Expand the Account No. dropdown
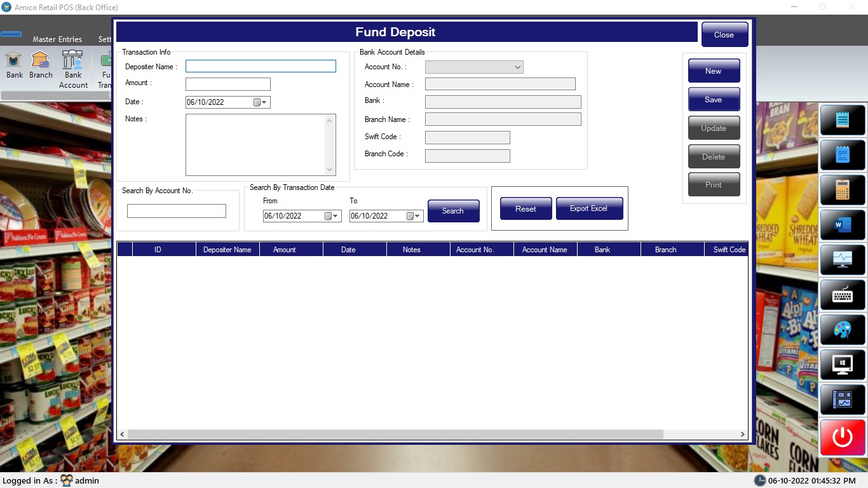868x488 pixels. point(517,67)
